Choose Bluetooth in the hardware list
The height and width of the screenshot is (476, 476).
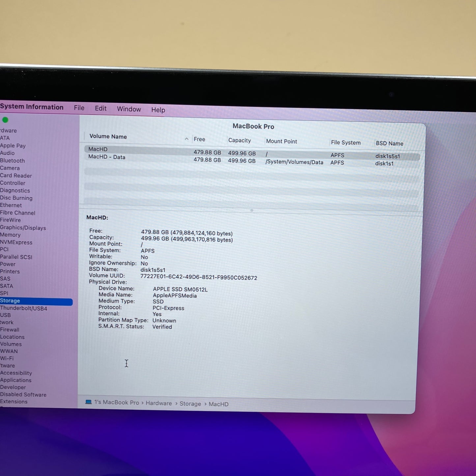[12, 161]
